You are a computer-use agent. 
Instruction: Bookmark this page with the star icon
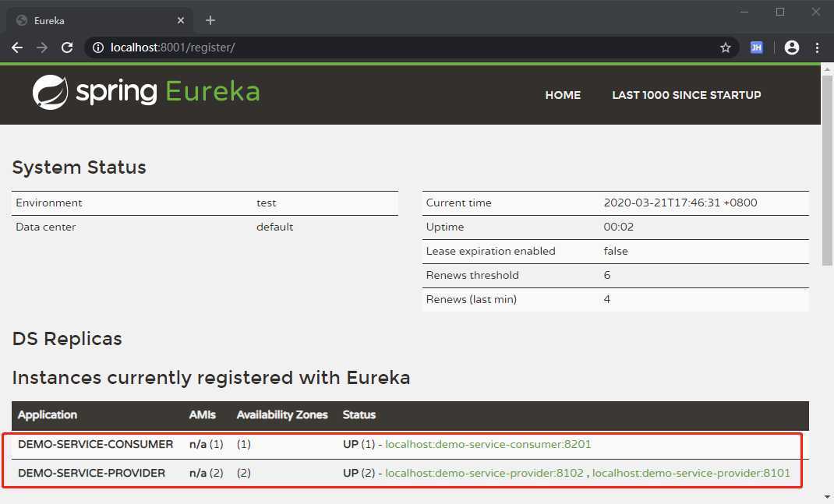point(726,48)
